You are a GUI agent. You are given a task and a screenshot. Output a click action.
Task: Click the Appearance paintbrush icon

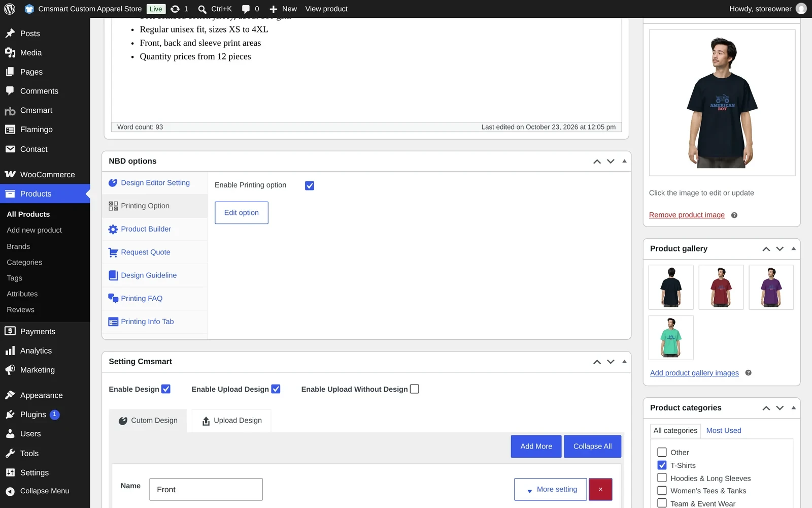(x=10, y=395)
